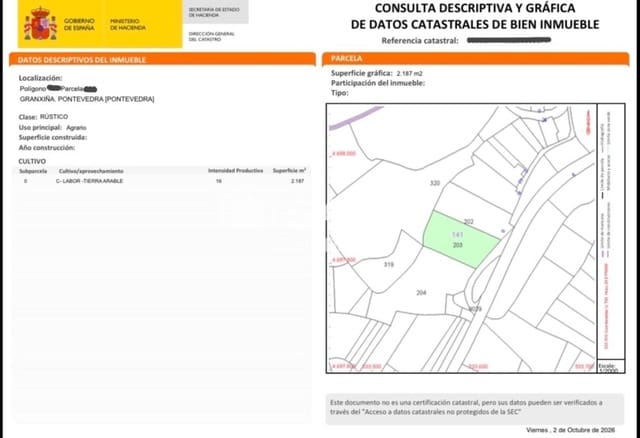640x438 pixels.
Task: Click 'C- LABOR -TIERRA ARABLE' table cell
Action: click(x=89, y=181)
